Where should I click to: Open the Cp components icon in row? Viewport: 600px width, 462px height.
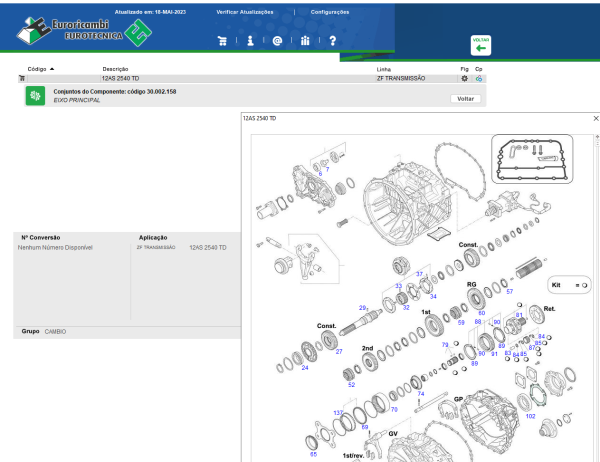pos(479,78)
